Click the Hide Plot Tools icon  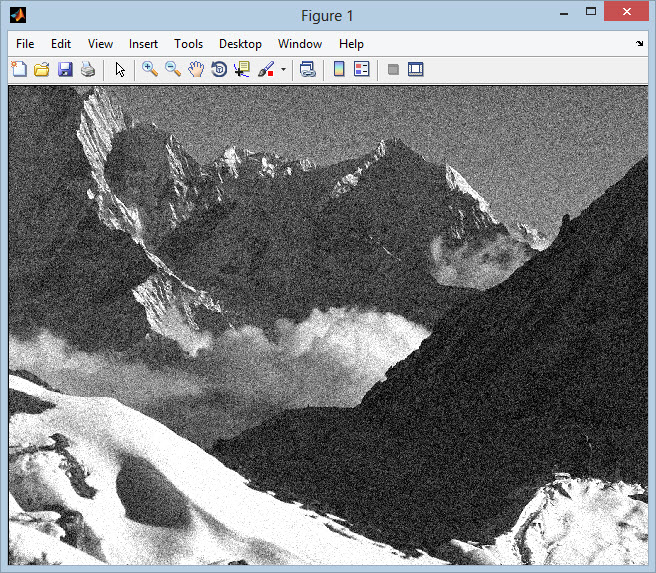click(393, 69)
